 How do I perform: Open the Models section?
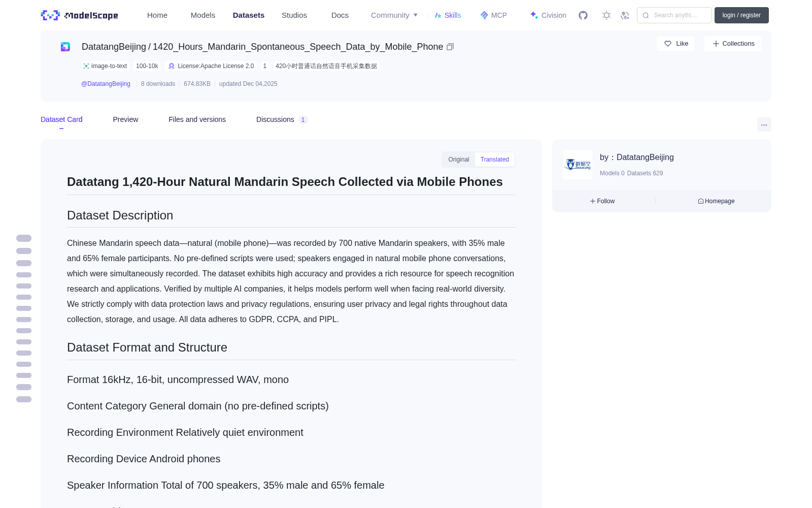[203, 15]
